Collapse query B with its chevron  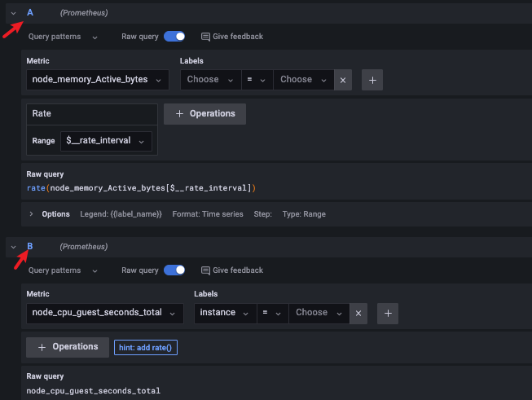point(13,247)
